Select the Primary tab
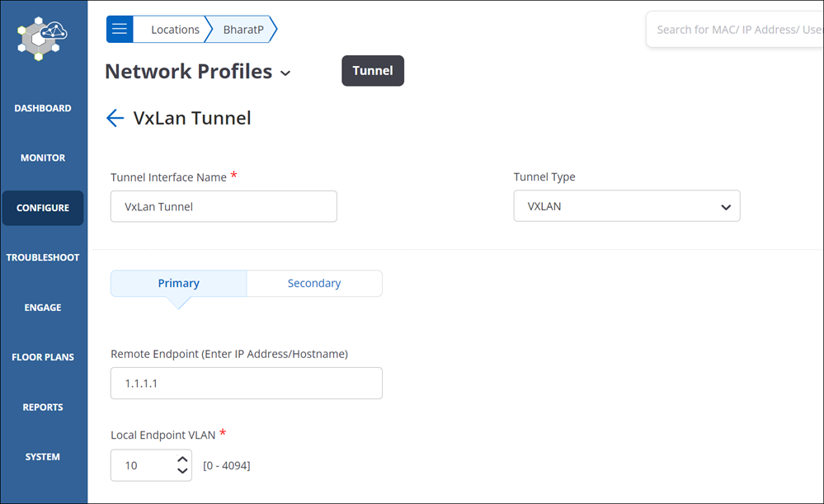This screenshot has width=824, height=504. click(179, 283)
